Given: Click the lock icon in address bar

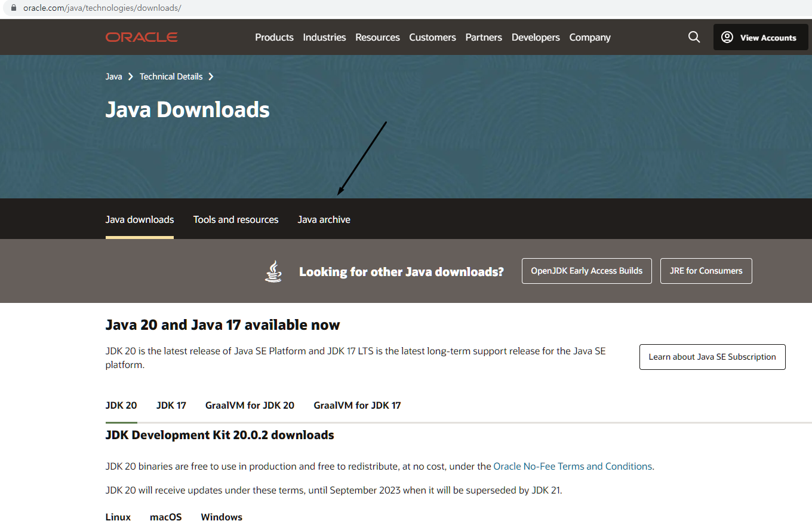Looking at the screenshot, I should 14,8.
